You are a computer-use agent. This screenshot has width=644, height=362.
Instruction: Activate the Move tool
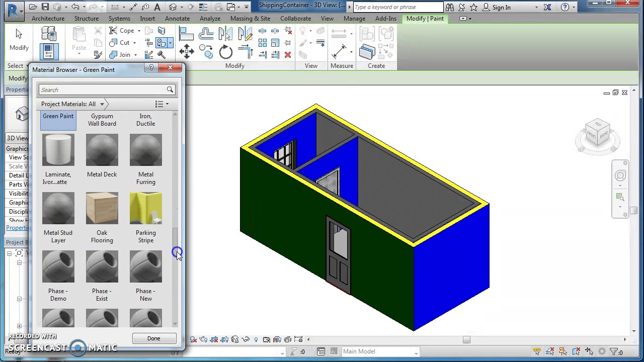click(187, 52)
